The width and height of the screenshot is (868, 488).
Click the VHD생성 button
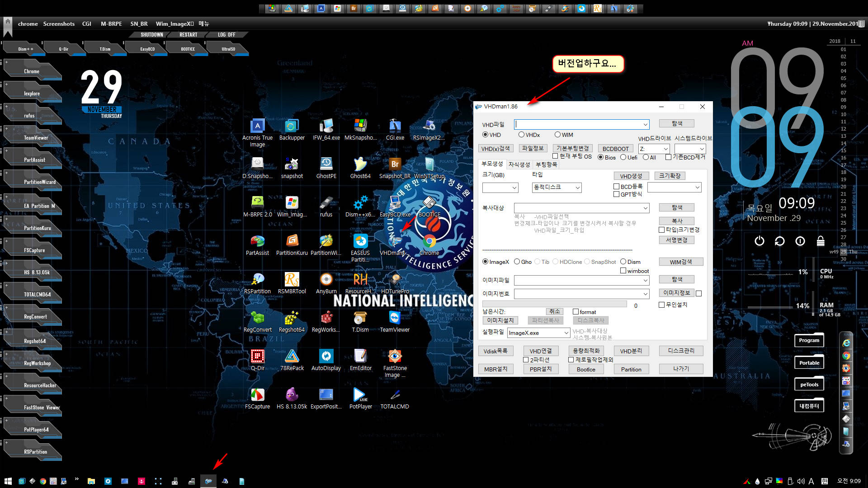[x=631, y=176]
